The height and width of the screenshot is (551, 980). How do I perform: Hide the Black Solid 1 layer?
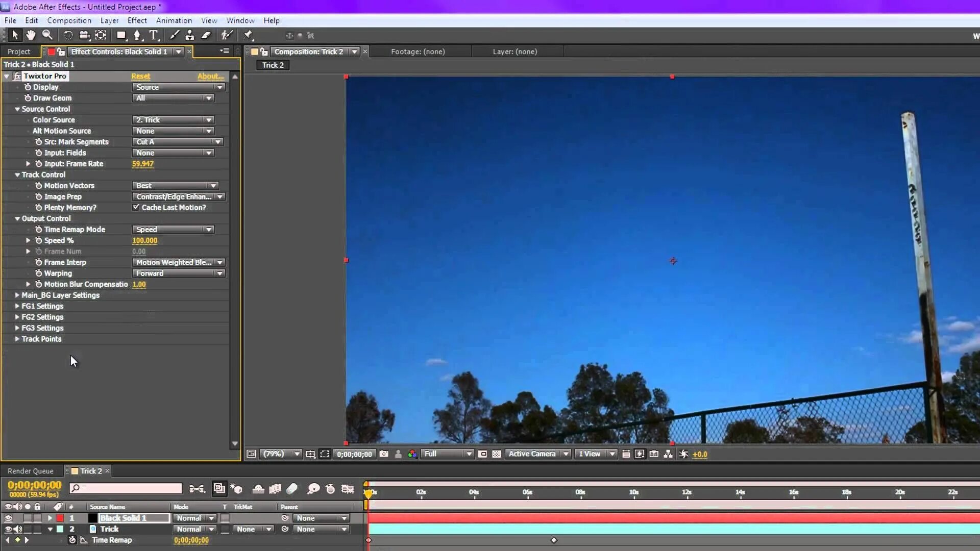point(8,518)
